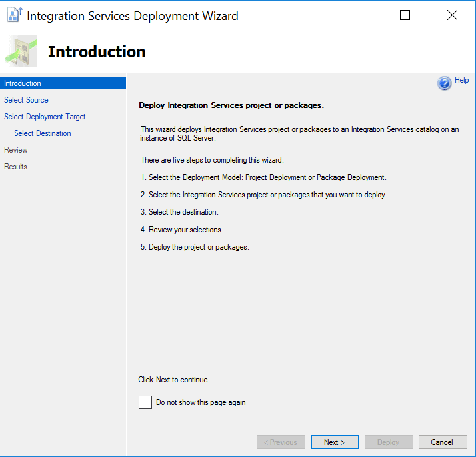Image resolution: width=476 pixels, height=457 pixels.
Task: Click the Introduction page heading text
Action: (x=97, y=51)
